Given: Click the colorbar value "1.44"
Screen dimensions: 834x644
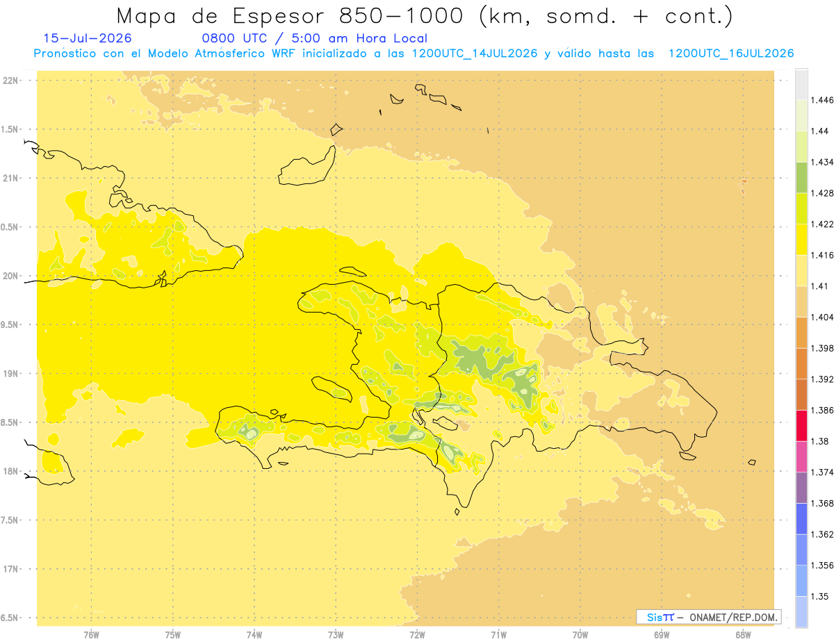Looking at the screenshot, I should pyautogui.click(x=819, y=131).
